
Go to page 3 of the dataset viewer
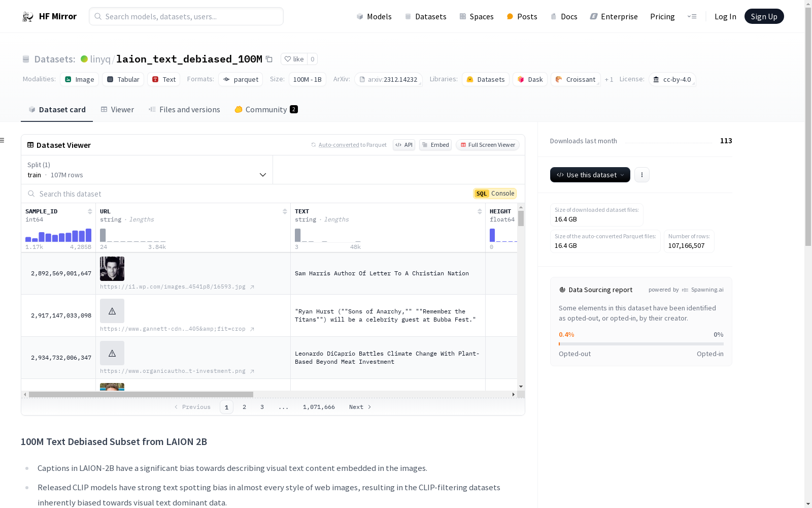[x=262, y=407]
